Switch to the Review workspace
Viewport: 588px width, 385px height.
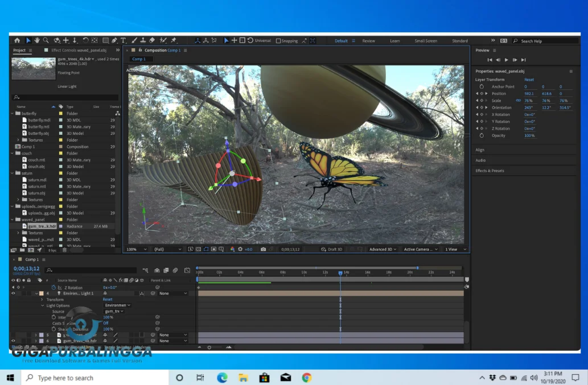pyautogui.click(x=369, y=41)
